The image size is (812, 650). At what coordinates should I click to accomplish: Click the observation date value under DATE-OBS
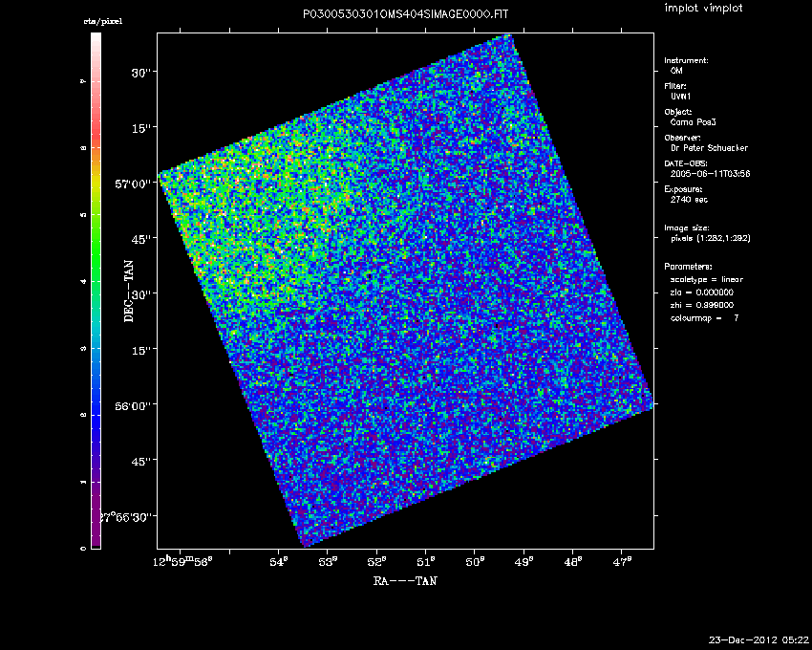(710, 174)
